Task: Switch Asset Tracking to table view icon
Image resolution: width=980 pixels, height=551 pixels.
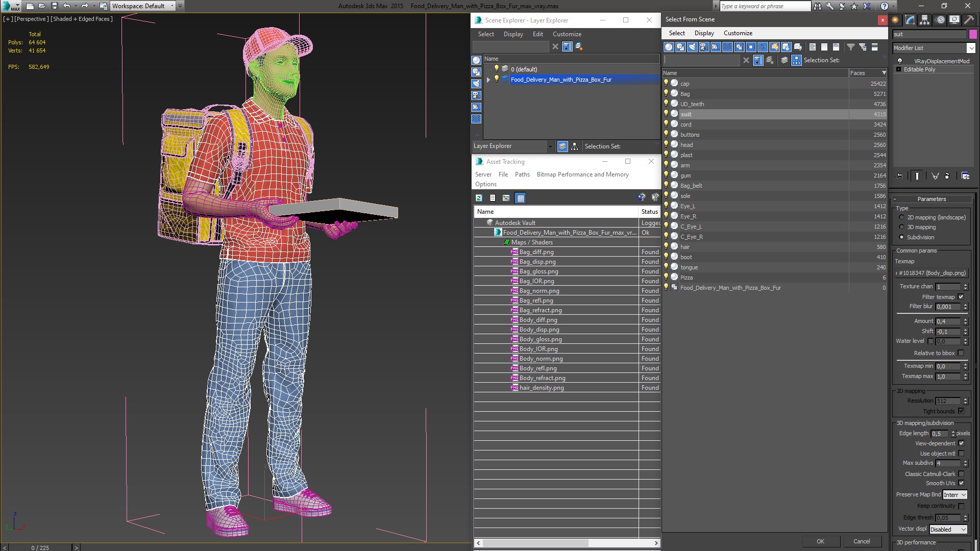Action: pos(520,198)
